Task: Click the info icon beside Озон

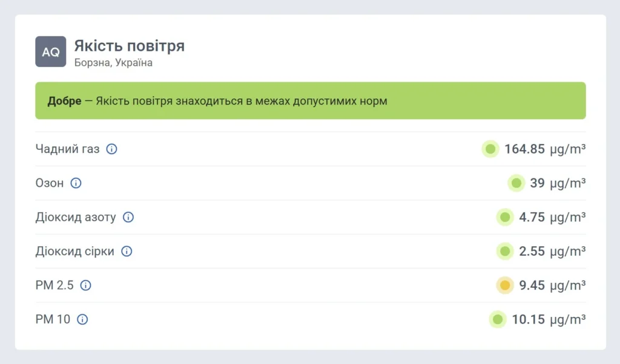Action: pos(76,183)
